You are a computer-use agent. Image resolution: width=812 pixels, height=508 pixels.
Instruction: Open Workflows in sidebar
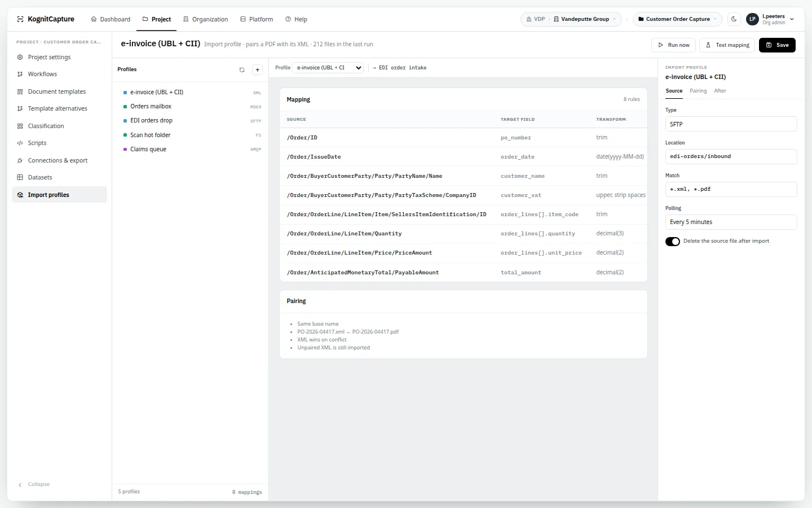click(59, 74)
